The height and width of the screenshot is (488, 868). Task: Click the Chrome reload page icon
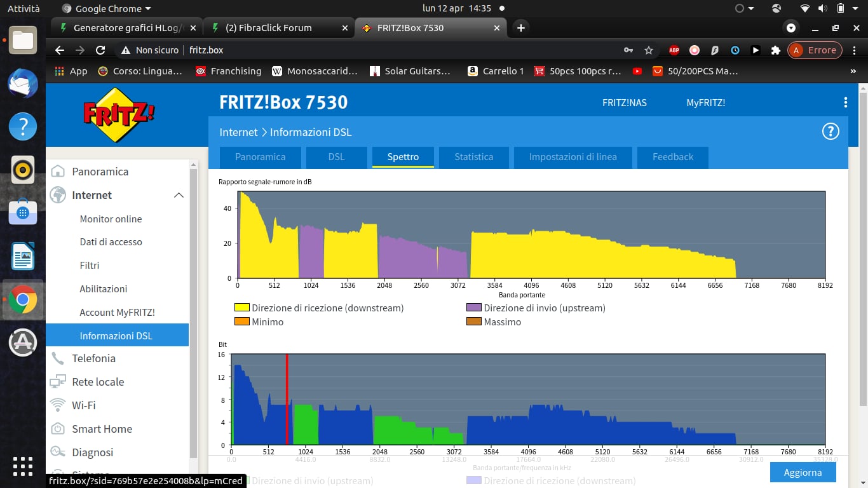pos(100,50)
